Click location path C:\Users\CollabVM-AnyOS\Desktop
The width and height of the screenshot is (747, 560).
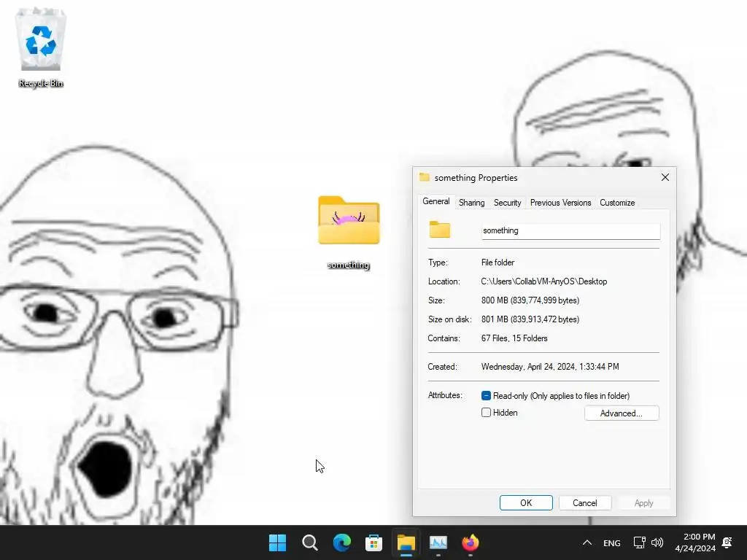(x=543, y=281)
